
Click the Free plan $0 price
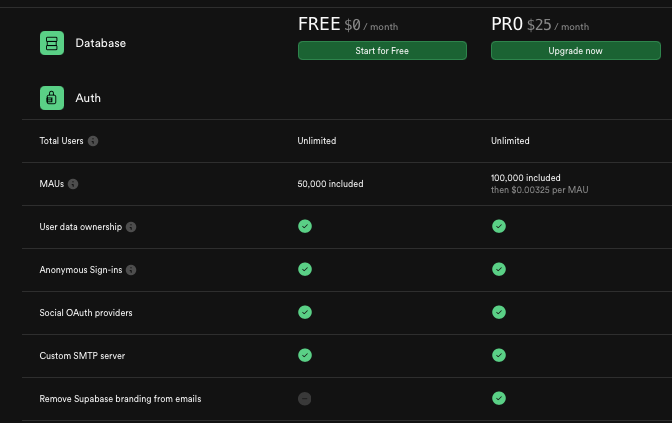[x=352, y=25]
